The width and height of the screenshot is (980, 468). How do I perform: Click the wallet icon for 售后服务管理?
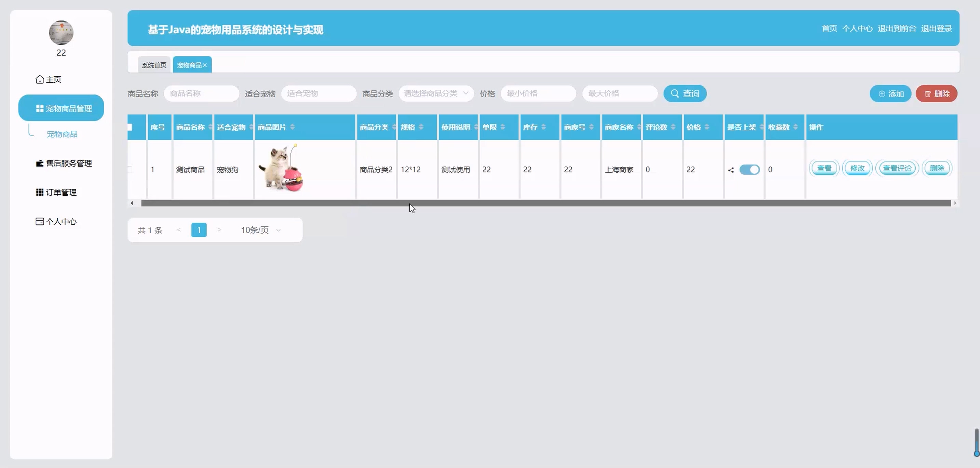[40, 164]
